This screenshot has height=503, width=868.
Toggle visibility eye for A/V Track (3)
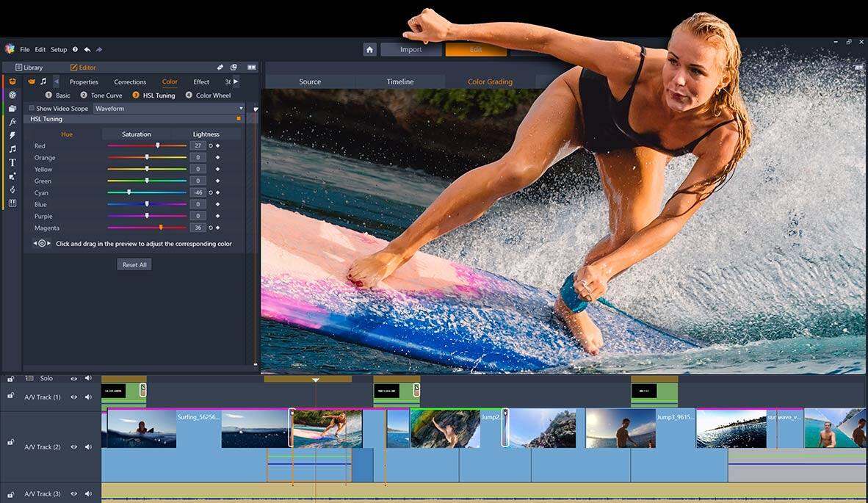[73, 494]
